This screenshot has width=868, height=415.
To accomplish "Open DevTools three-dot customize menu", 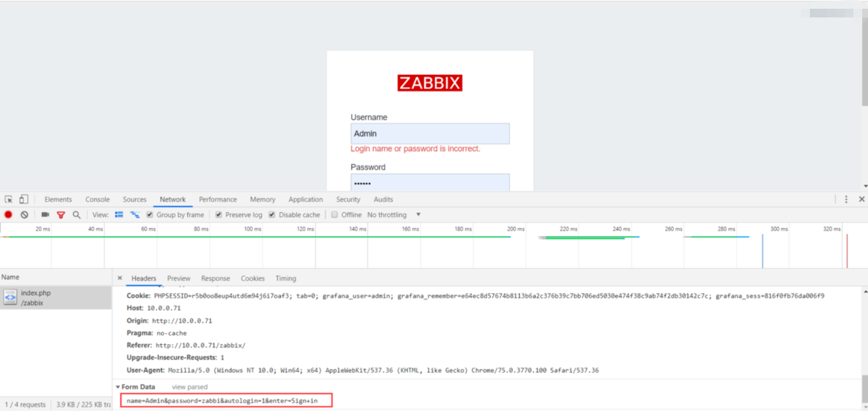I will [x=846, y=199].
